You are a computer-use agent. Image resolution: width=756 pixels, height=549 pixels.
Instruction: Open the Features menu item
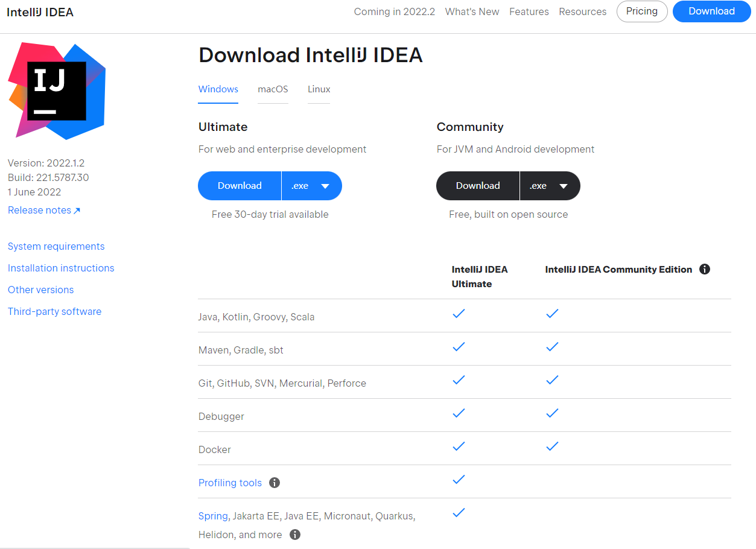tap(529, 11)
